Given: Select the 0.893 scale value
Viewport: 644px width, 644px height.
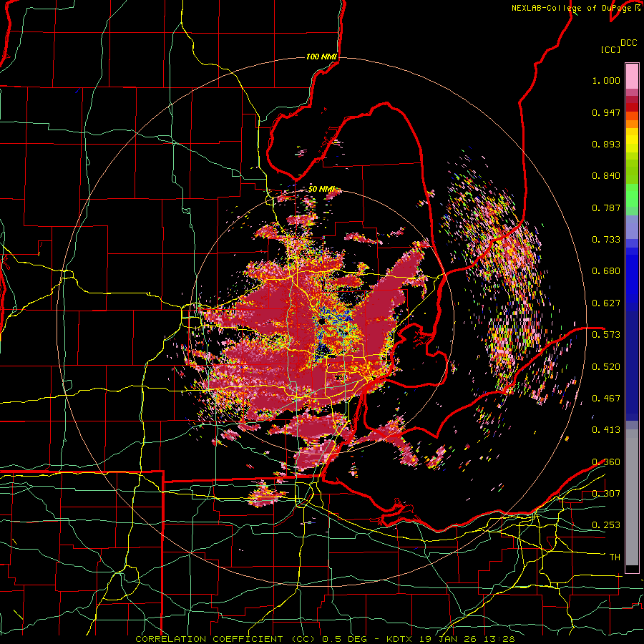Looking at the screenshot, I should click(x=606, y=144).
